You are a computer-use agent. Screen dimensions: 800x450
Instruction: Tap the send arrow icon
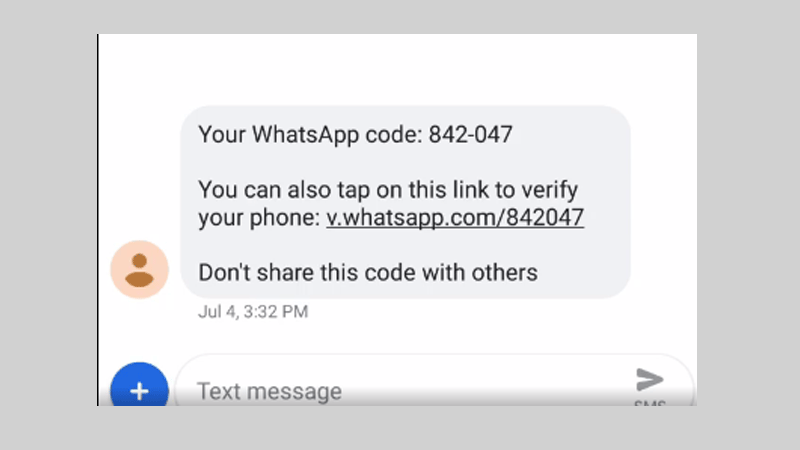pyautogui.click(x=649, y=380)
